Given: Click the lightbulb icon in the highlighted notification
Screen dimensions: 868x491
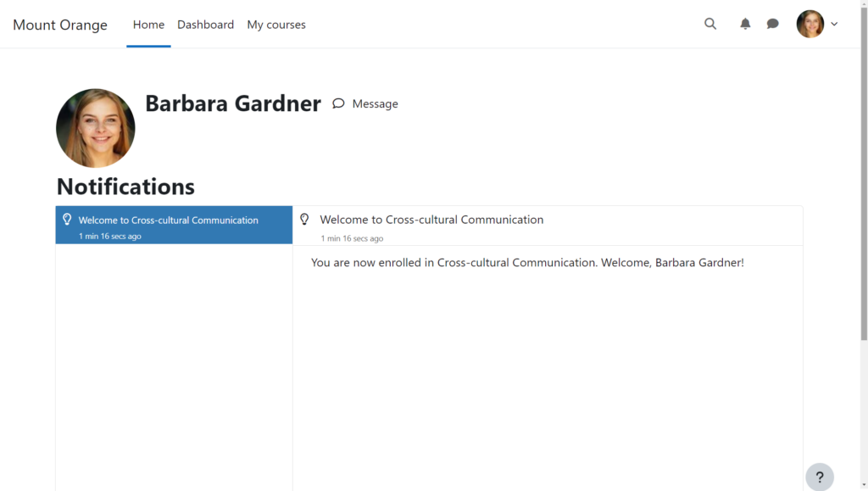Looking at the screenshot, I should tap(67, 220).
